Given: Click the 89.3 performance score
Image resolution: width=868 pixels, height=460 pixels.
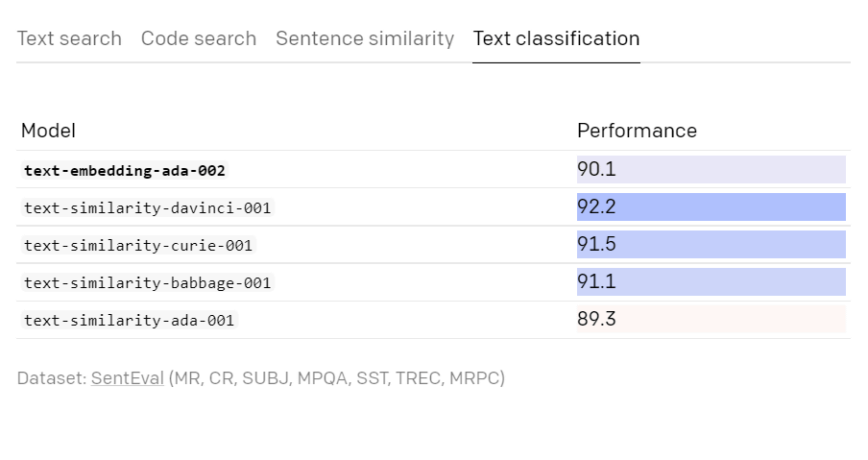Looking at the screenshot, I should pyautogui.click(x=596, y=320).
